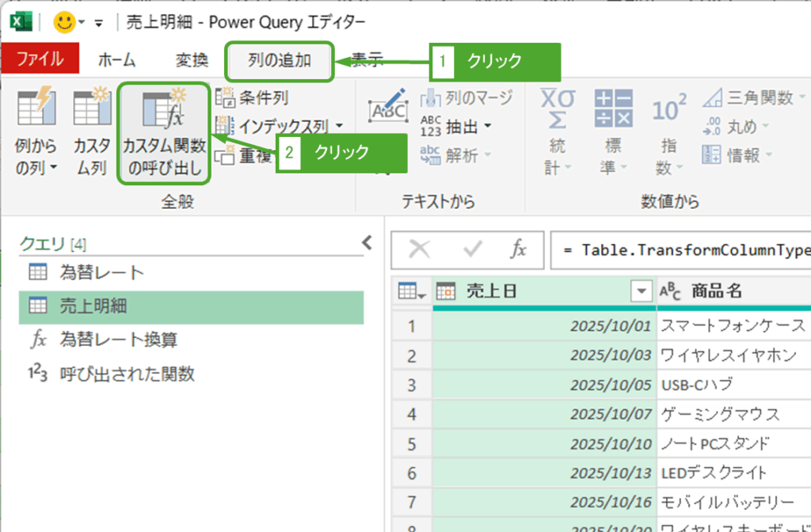Click the formula bar input field
The height and width of the screenshot is (532, 811).
(x=681, y=249)
